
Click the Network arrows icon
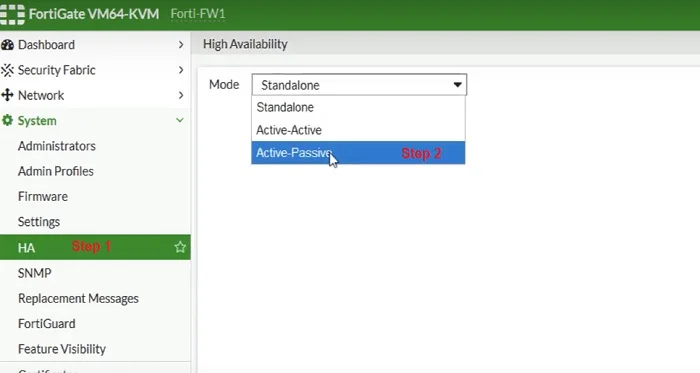point(7,95)
